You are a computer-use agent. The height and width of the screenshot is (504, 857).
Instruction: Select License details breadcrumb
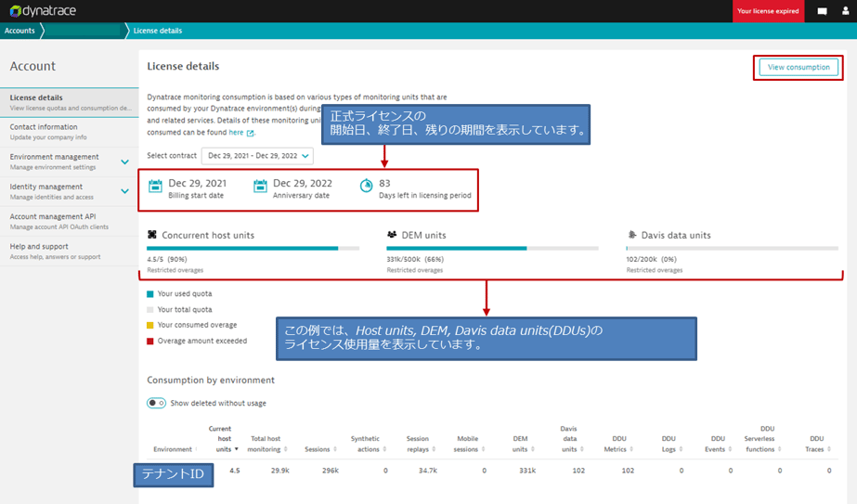point(158,31)
